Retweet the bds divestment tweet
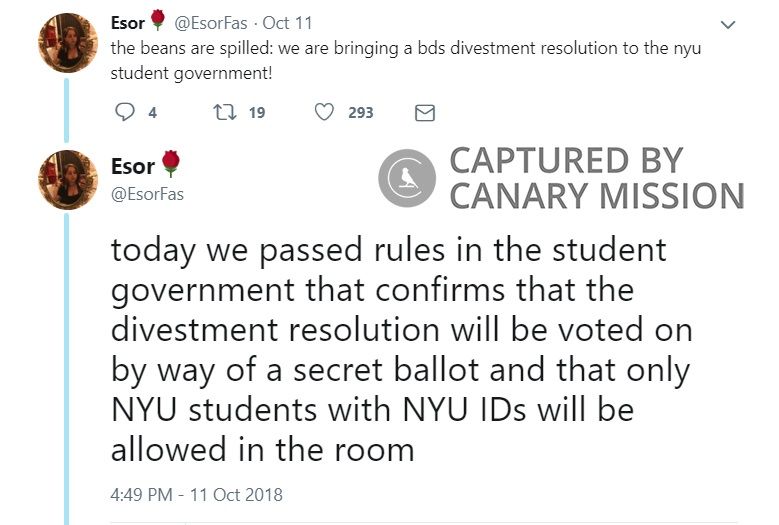This screenshot has height=525, width=779. point(224,113)
